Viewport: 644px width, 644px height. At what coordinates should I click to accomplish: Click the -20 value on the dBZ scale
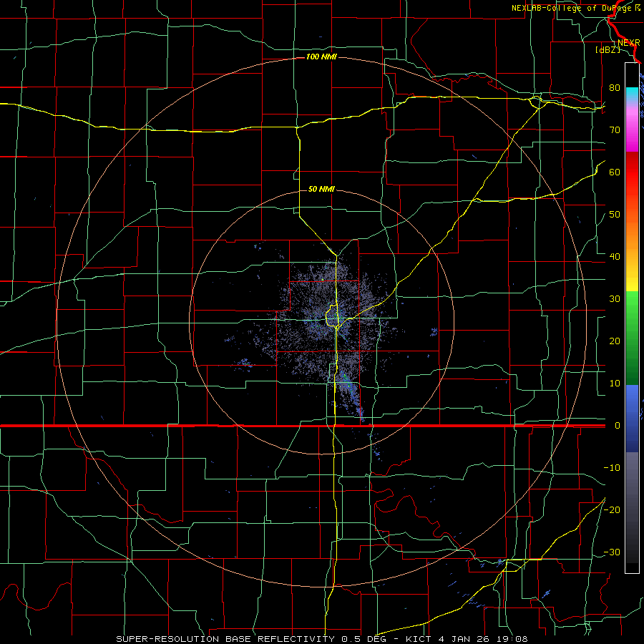[x=612, y=509]
